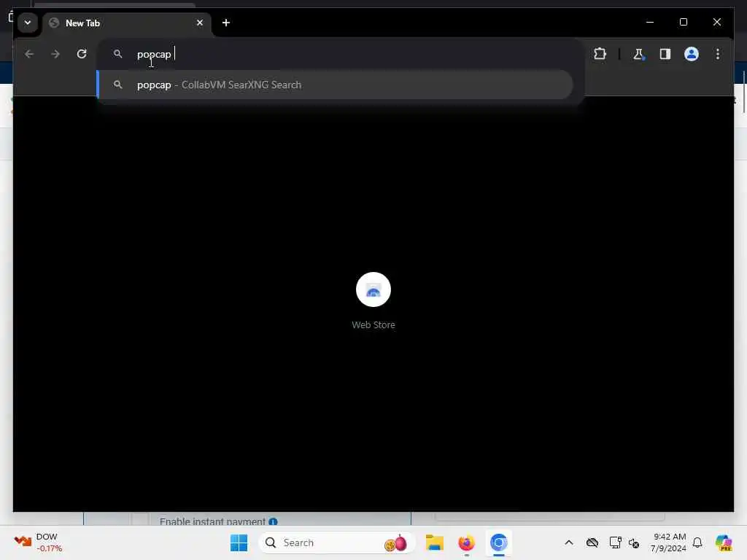Click the taskbar Search box

pyautogui.click(x=336, y=542)
